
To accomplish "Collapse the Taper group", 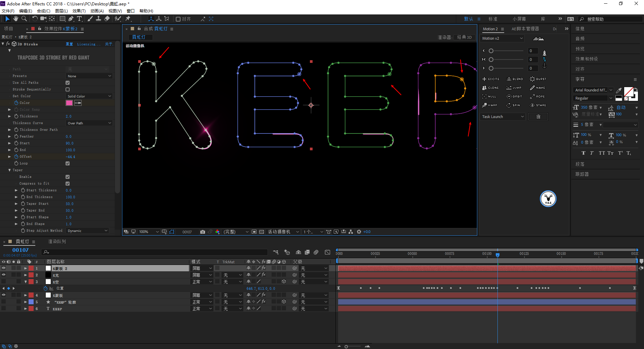I will pyautogui.click(x=9, y=170).
